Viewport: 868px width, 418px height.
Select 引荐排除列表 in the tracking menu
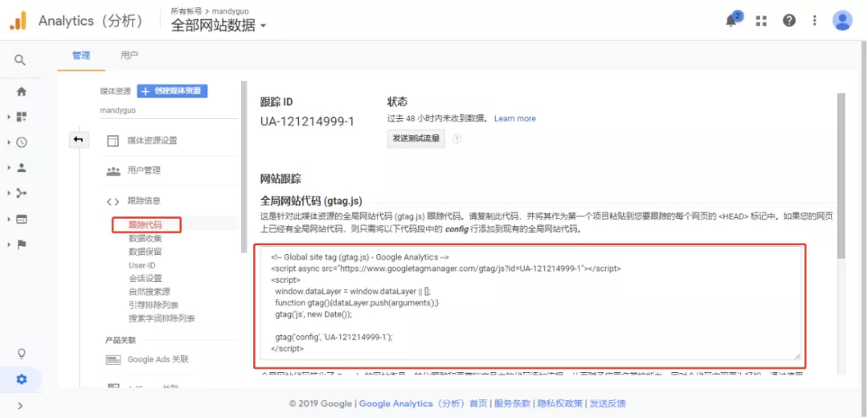(154, 305)
